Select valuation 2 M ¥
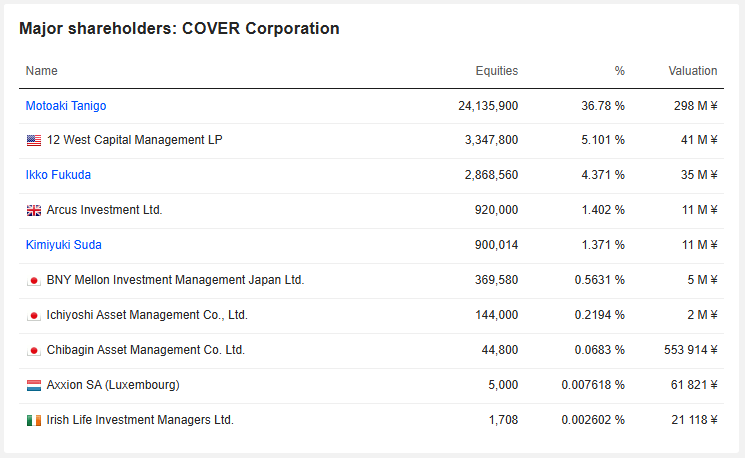The width and height of the screenshot is (745, 458). [702, 315]
